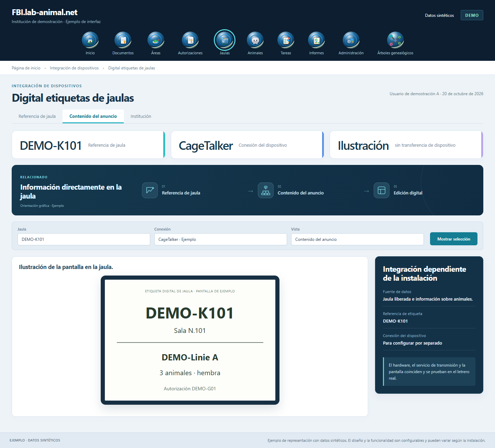Click 'Para configurar por separado' value
This screenshot has width=495, height=448.
pyautogui.click(x=412, y=343)
